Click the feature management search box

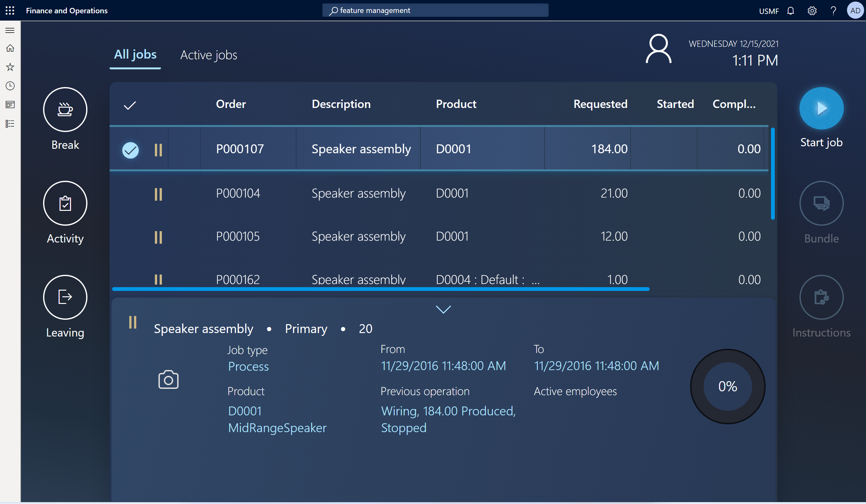[435, 10]
